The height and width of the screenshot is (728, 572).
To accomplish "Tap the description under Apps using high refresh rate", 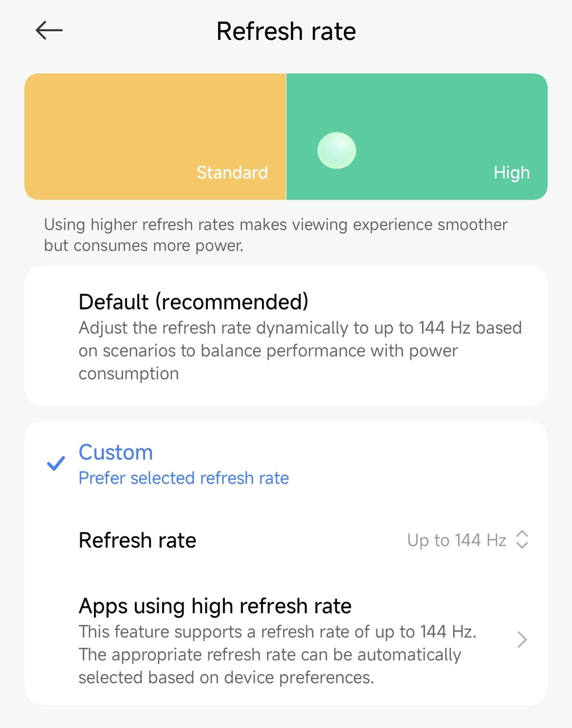I will (x=277, y=655).
